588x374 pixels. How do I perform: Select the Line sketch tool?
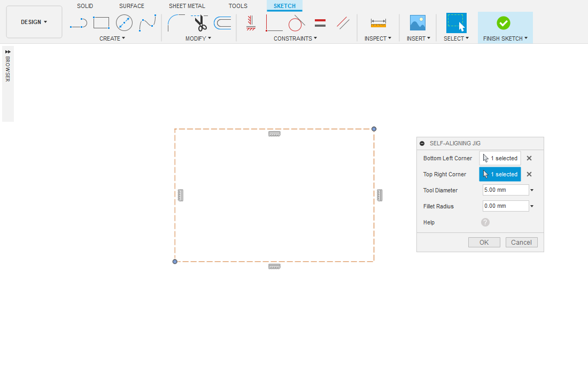click(79, 23)
